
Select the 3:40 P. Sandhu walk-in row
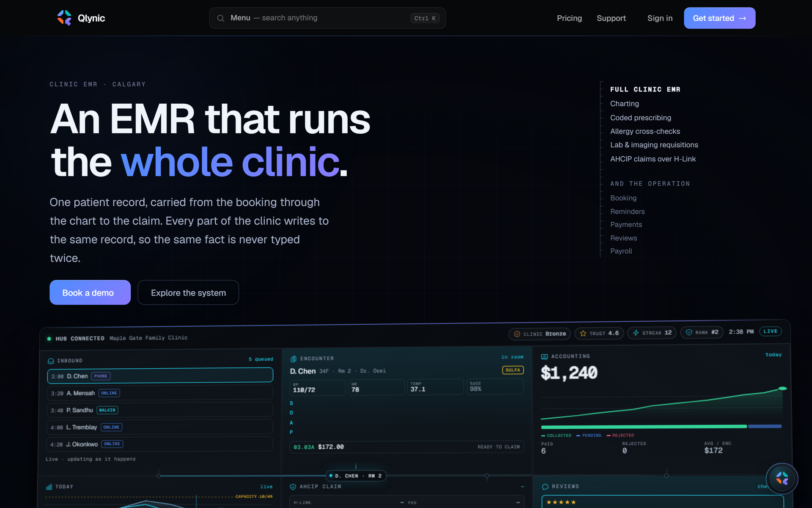160,410
